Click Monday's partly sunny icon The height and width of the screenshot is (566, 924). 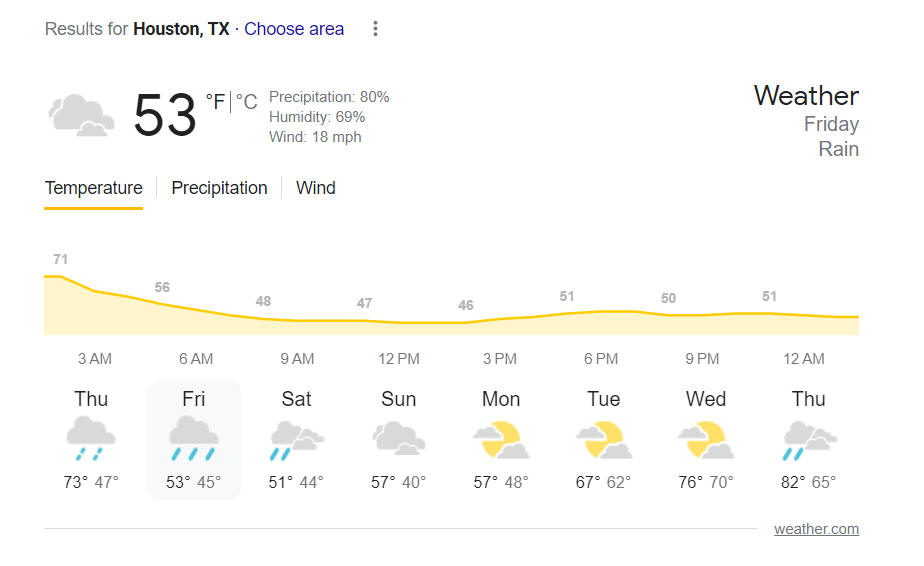pyautogui.click(x=501, y=438)
